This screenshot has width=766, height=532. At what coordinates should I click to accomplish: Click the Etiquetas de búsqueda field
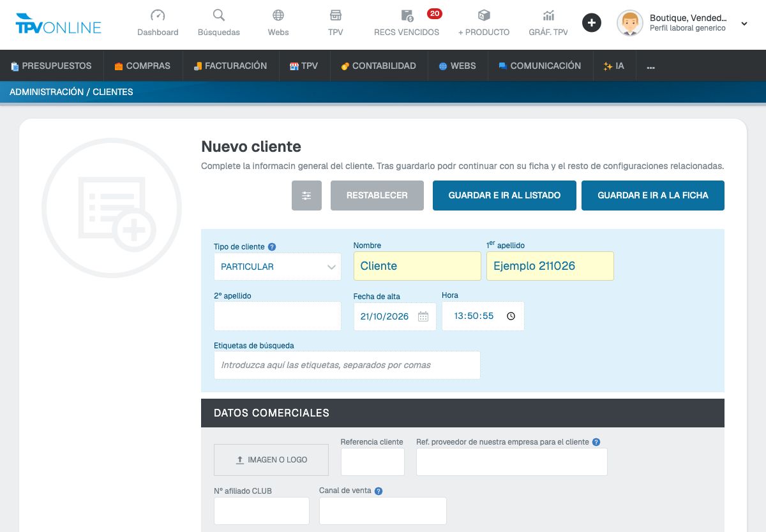(347, 365)
